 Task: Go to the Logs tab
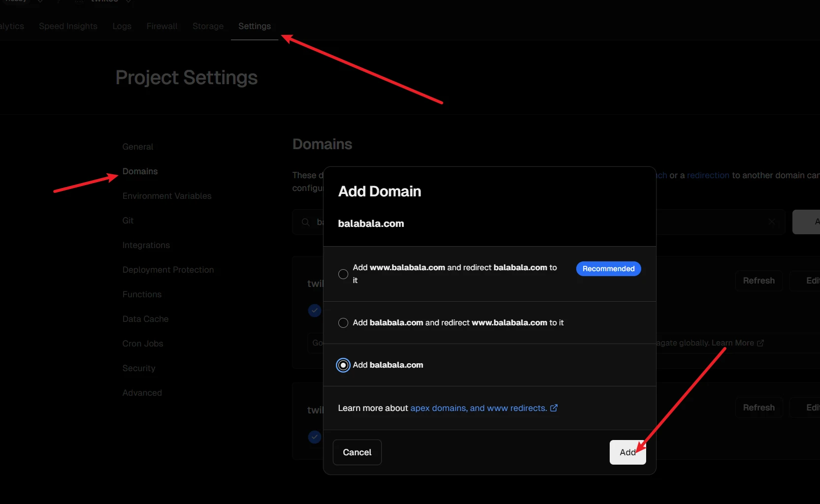pyautogui.click(x=122, y=26)
